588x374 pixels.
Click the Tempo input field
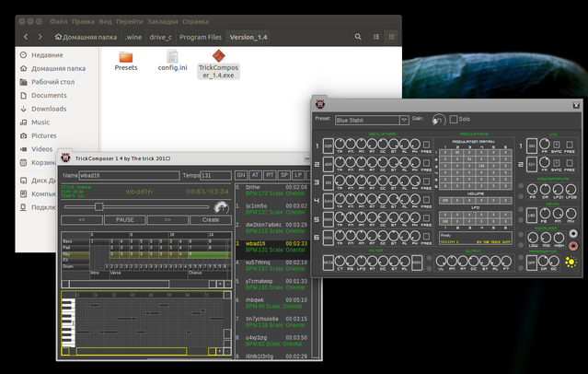point(216,174)
